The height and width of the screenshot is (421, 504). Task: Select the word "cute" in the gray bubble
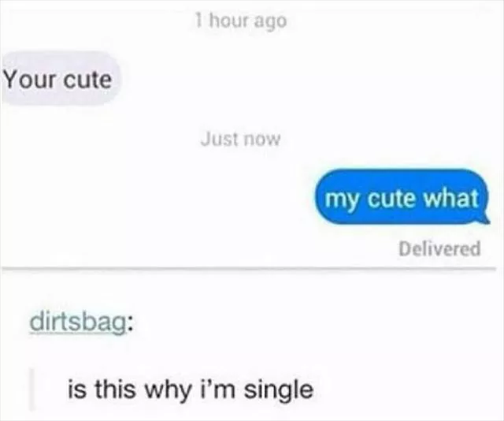[x=87, y=80]
